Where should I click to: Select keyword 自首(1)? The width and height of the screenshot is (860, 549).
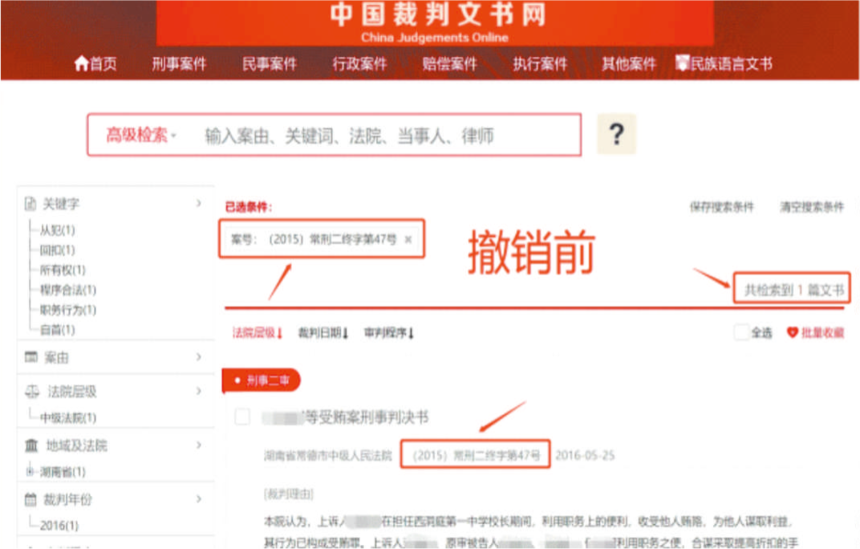click(57, 330)
